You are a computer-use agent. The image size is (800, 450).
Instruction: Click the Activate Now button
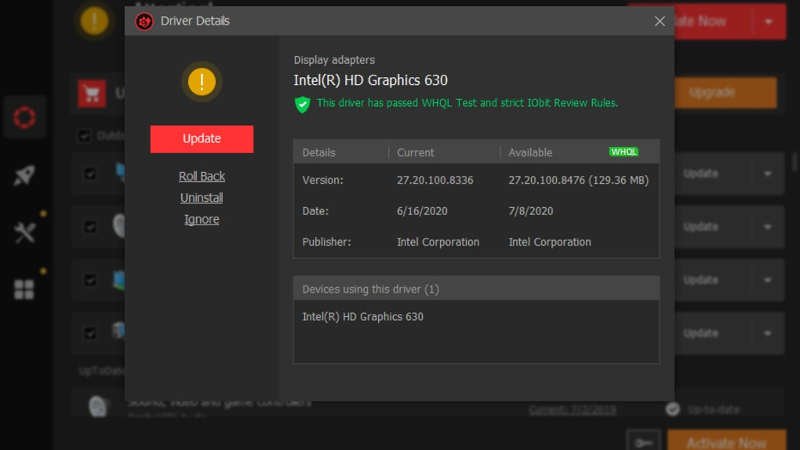pos(727,441)
